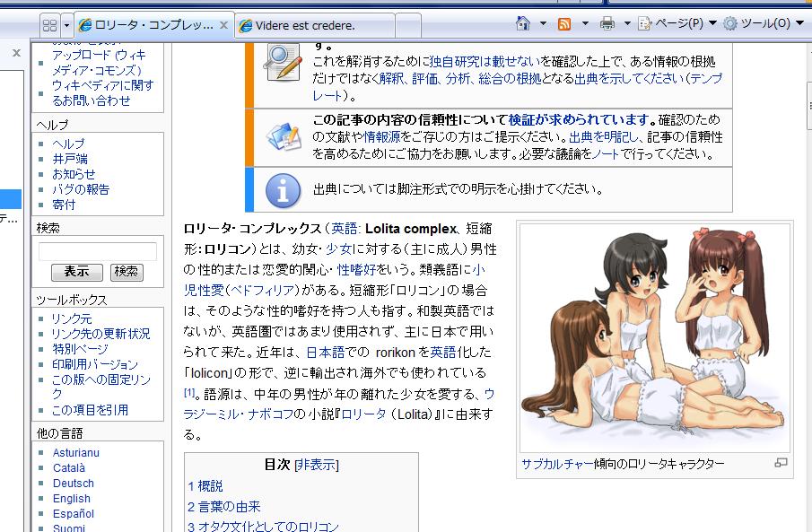Print the page with printer icon
This screenshot has width=812, height=532.
tap(607, 23)
